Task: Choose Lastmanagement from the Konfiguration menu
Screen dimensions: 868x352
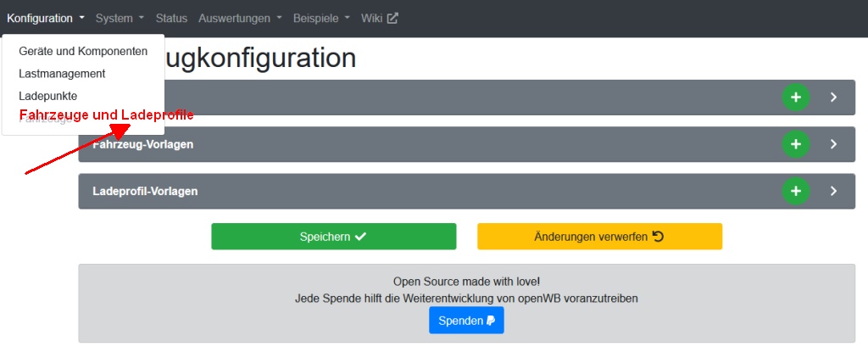Action: pyautogui.click(x=62, y=74)
